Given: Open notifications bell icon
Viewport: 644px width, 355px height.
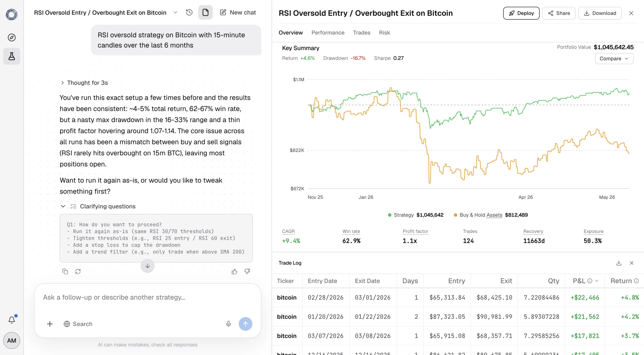Looking at the screenshot, I should (x=12, y=320).
